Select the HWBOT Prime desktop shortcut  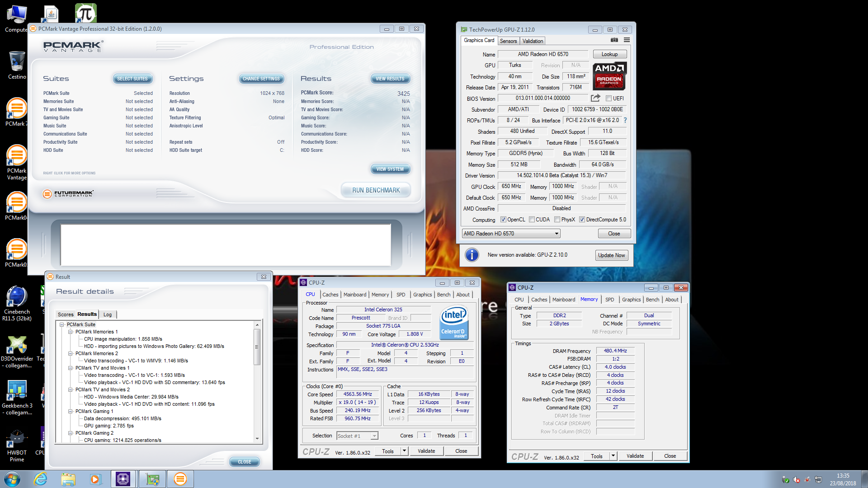tap(17, 445)
